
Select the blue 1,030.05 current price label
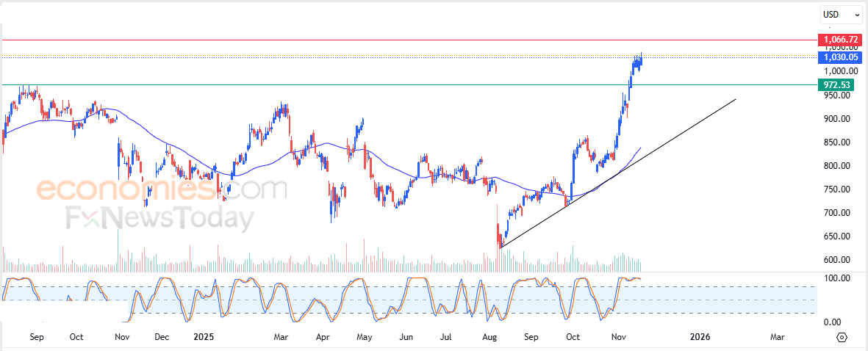840,57
